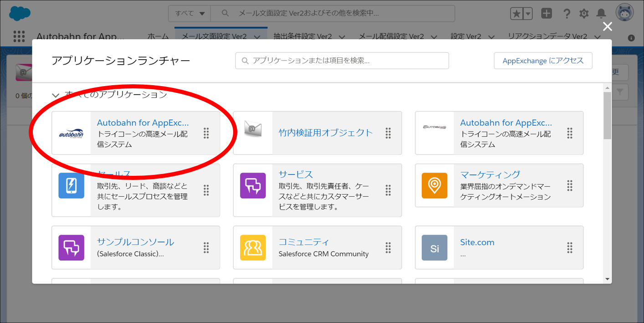
Task: Close the App Launcher with the X
Action: 608,26
